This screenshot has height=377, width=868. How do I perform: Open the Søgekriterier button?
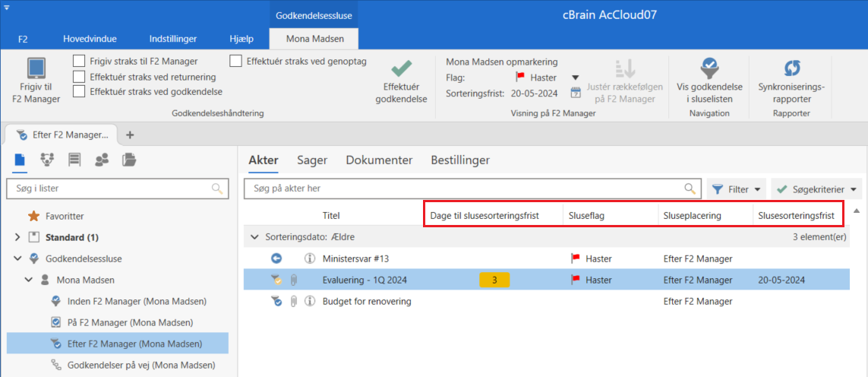pos(816,189)
